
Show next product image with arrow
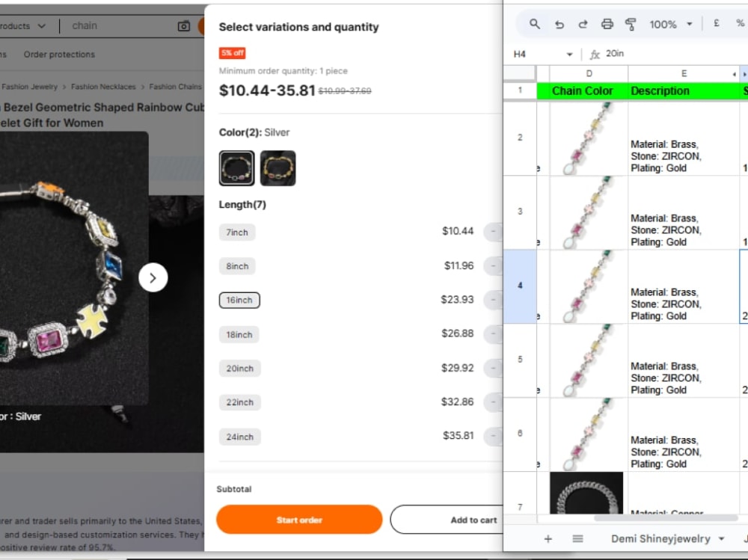click(153, 277)
